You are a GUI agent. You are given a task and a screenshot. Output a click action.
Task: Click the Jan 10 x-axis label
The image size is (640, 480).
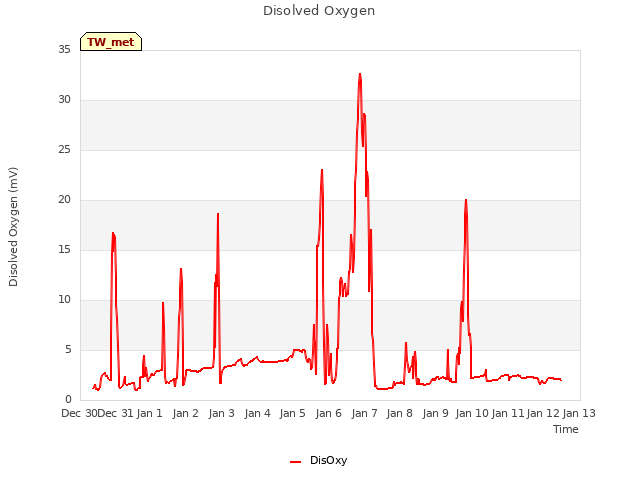[472, 413]
